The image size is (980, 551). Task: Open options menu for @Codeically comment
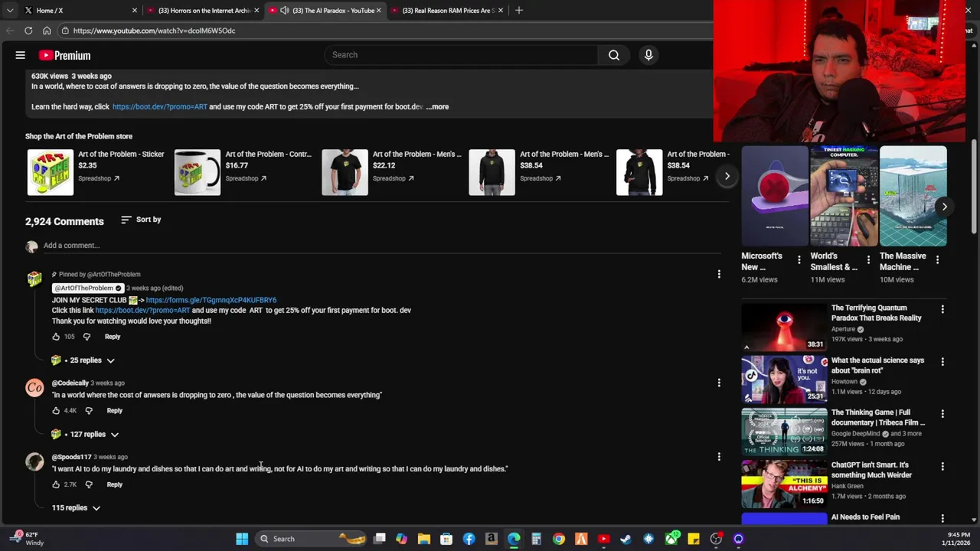(x=719, y=383)
